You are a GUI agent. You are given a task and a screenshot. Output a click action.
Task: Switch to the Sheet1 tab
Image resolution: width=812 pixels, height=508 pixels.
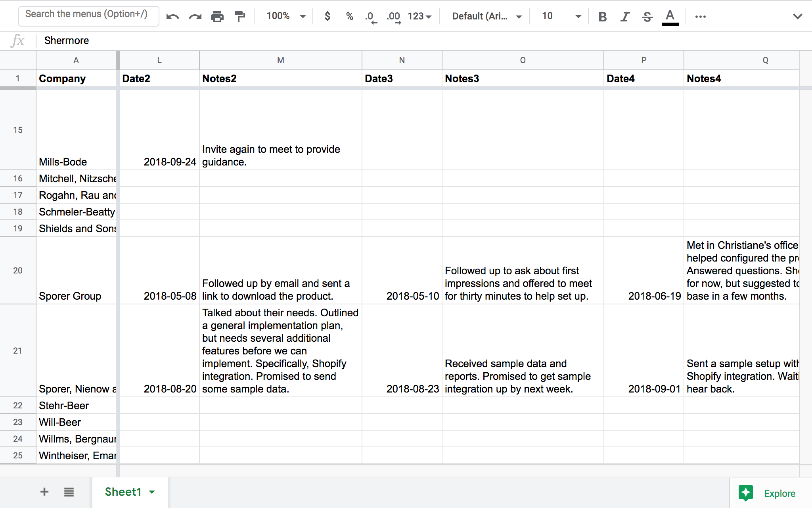pos(123,492)
